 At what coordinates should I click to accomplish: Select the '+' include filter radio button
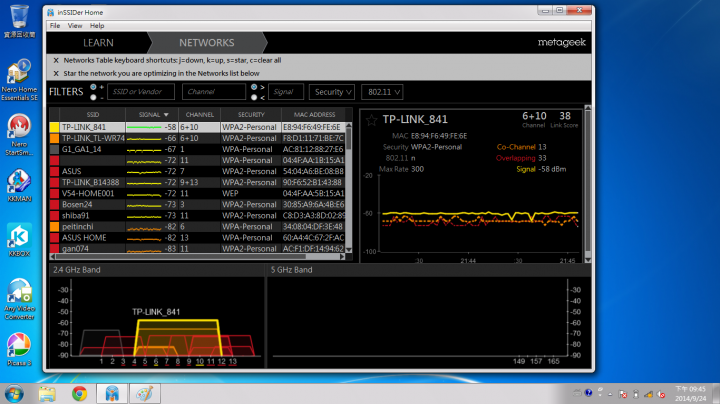[x=93, y=87]
